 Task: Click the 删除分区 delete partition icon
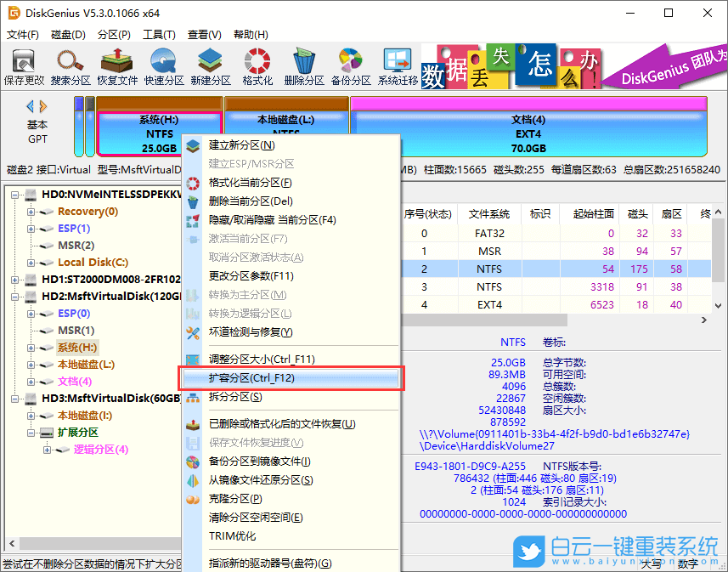coord(306,65)
